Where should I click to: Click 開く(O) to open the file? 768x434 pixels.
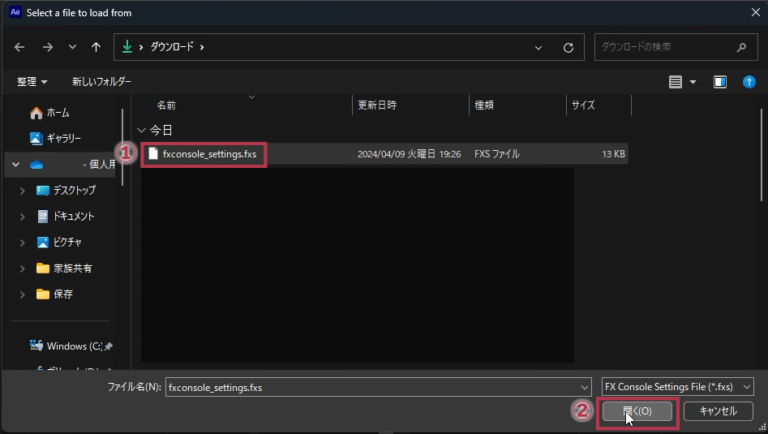pos(637,411)
